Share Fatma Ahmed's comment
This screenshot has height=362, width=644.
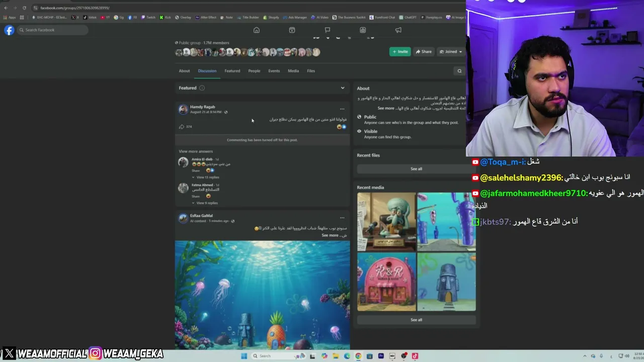pos(196,196)
